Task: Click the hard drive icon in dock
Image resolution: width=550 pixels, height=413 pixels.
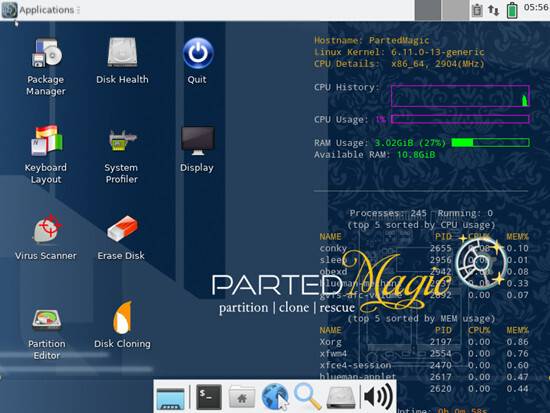Action: [x=341, y=397]
